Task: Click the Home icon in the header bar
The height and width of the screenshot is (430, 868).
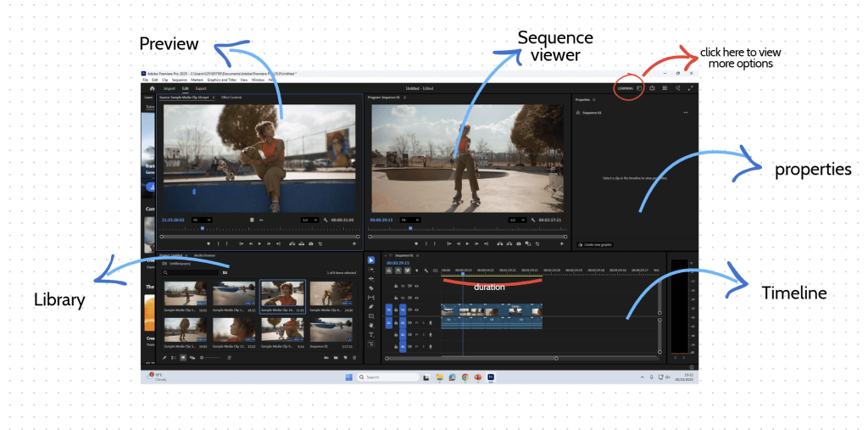Action: pyautogui.click(x=153, y=88)
